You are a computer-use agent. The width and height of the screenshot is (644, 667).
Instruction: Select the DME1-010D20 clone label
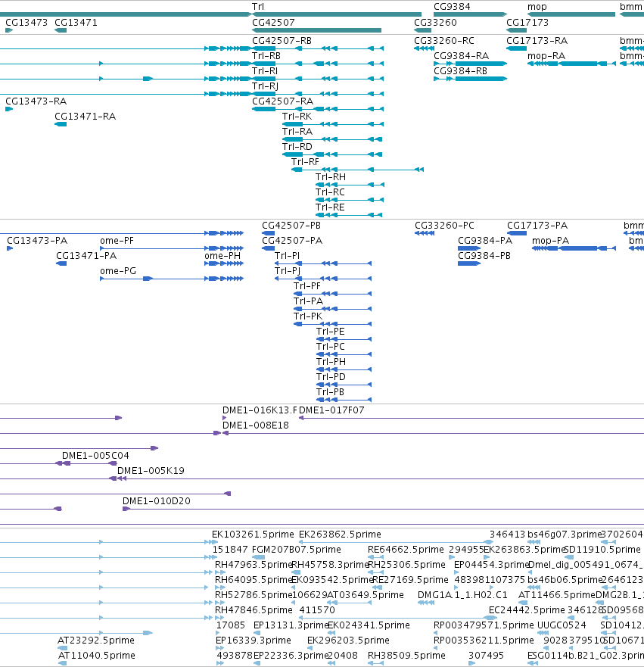pos(156,500)
